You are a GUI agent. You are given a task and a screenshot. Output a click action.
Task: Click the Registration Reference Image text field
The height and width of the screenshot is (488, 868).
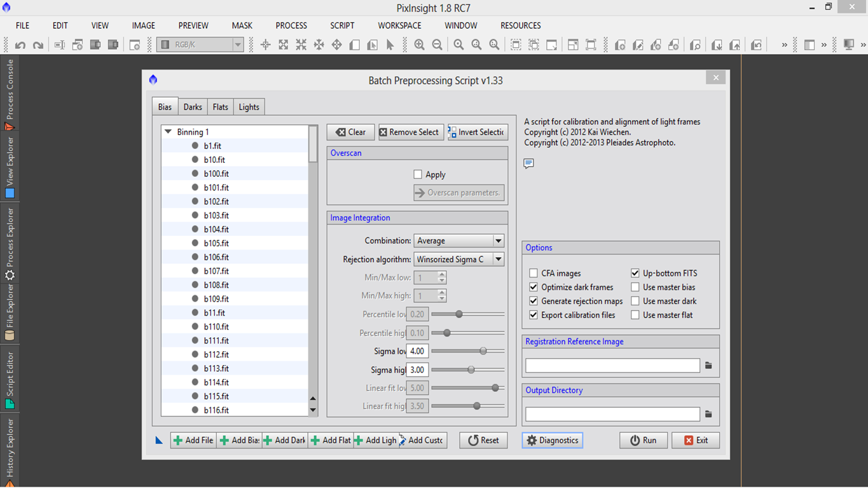(612, 366)
